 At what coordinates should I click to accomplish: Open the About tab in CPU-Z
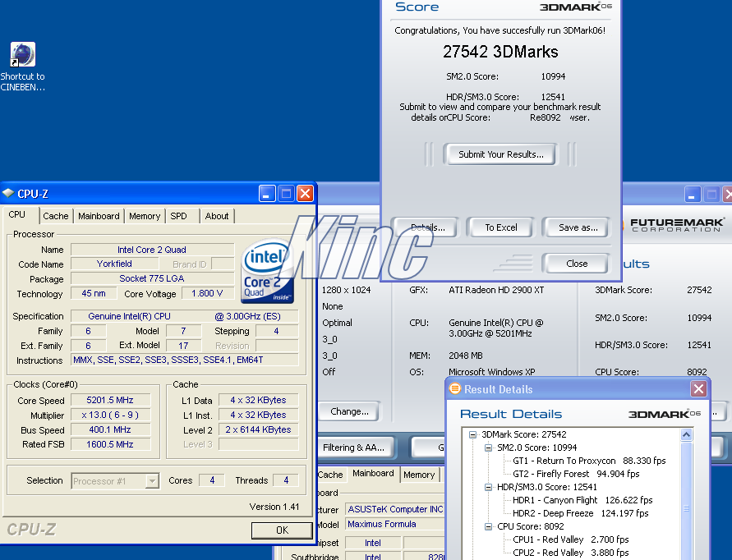click(x=217, y=216)
